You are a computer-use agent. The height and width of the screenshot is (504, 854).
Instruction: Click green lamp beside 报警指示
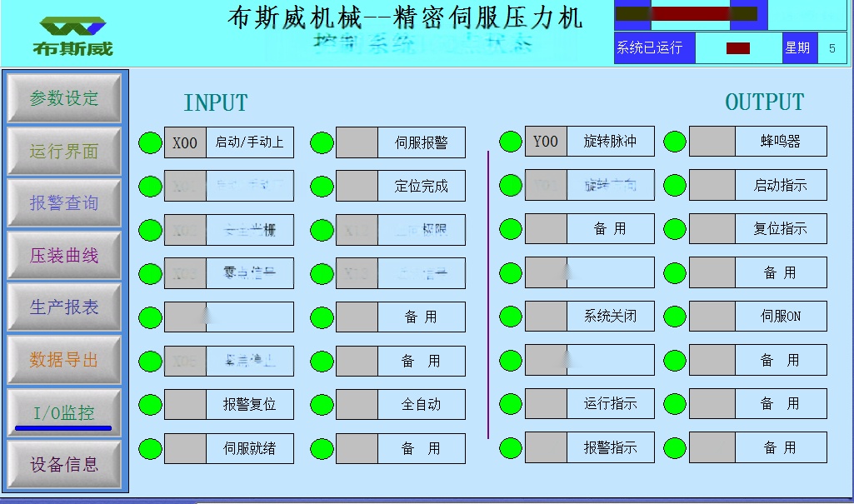(x=511, y=448)
